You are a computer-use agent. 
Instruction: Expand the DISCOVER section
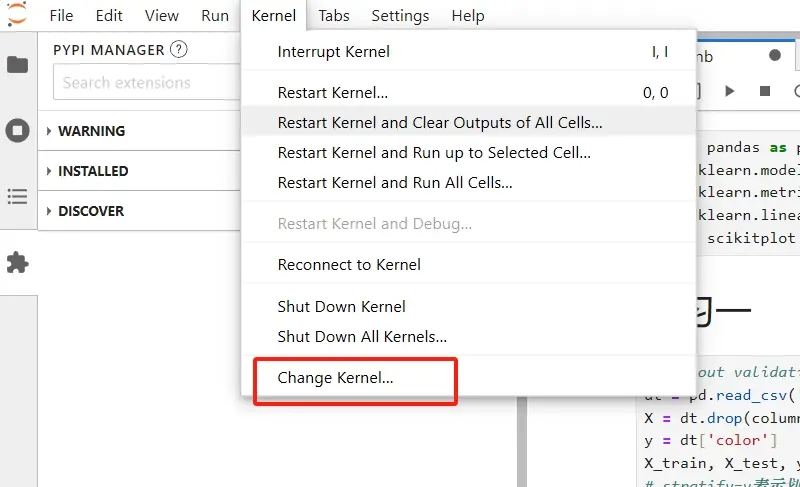tap(90, 211)
